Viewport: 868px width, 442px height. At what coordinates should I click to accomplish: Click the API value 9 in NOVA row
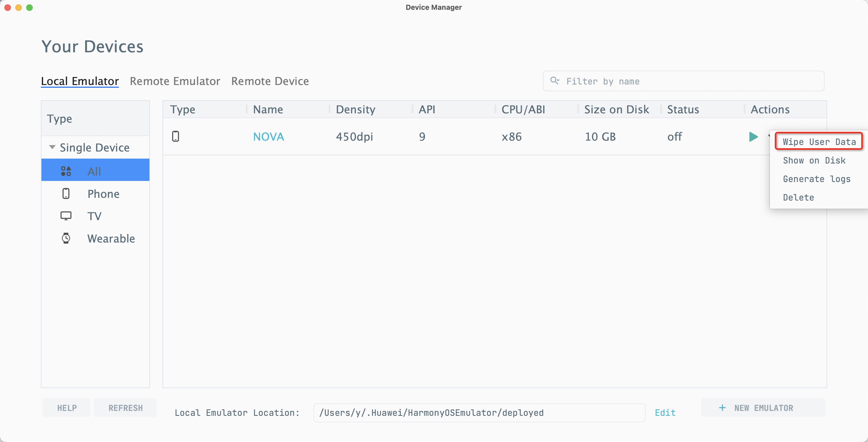422,137
